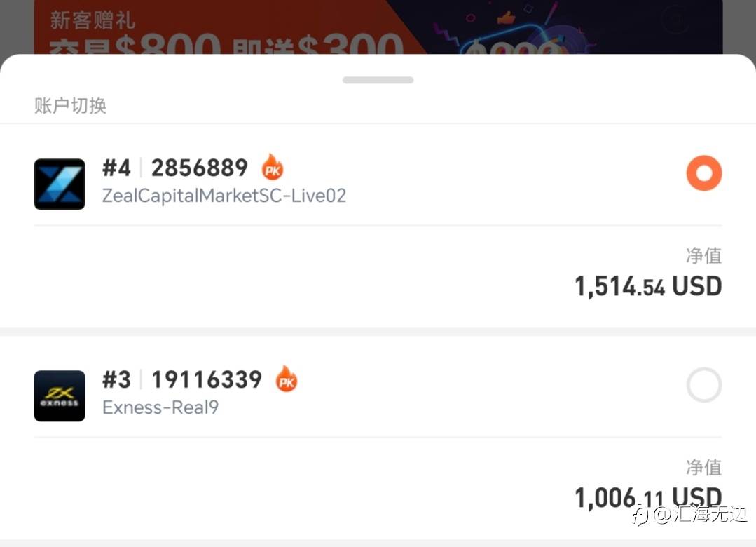The image size is (756, 547).
Task: Click the 账户切换 sheet title
Action: pos(70,106)
